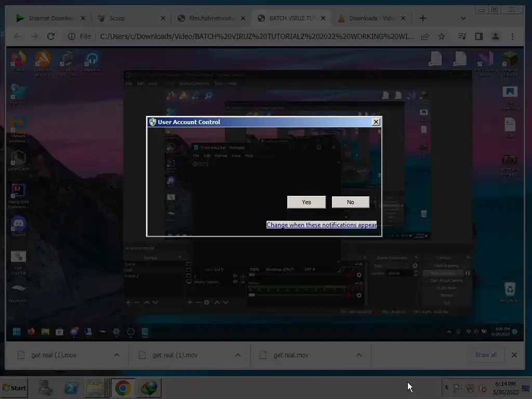Click Recycle Bin icon in the video
The width and height of the screenshot is (532, 399).
tap(510, 292)
